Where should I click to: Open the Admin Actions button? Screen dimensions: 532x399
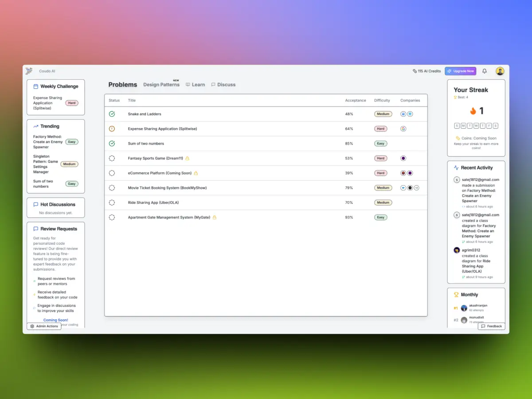pyautogui.click(x=44, y=326)
